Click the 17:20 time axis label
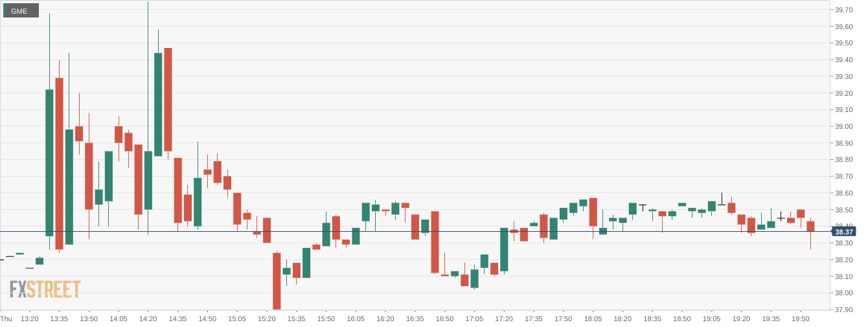The height and width of the screenshot is (327, 868). 504,319
